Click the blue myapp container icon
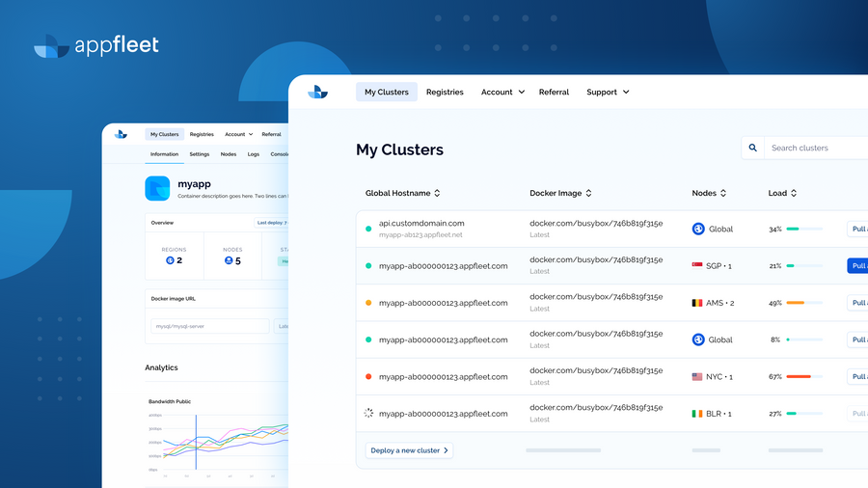The width and height of the screenshot is (868, 488). (x=157, y=188)
